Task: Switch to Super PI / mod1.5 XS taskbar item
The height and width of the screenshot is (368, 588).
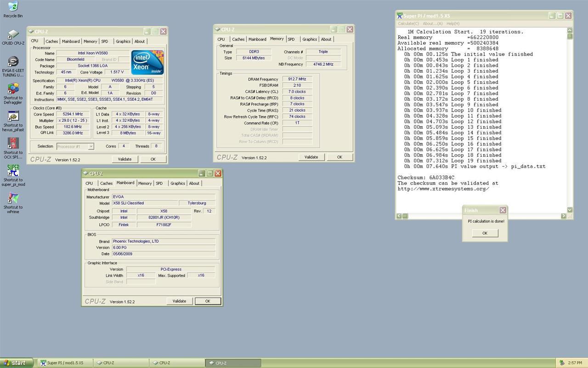Action: click(65, 363)
